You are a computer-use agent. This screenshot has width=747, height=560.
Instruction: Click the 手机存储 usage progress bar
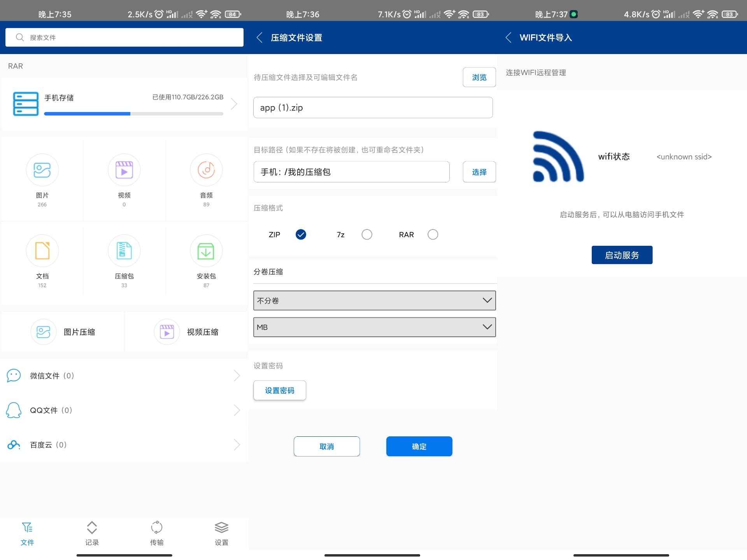133,114
